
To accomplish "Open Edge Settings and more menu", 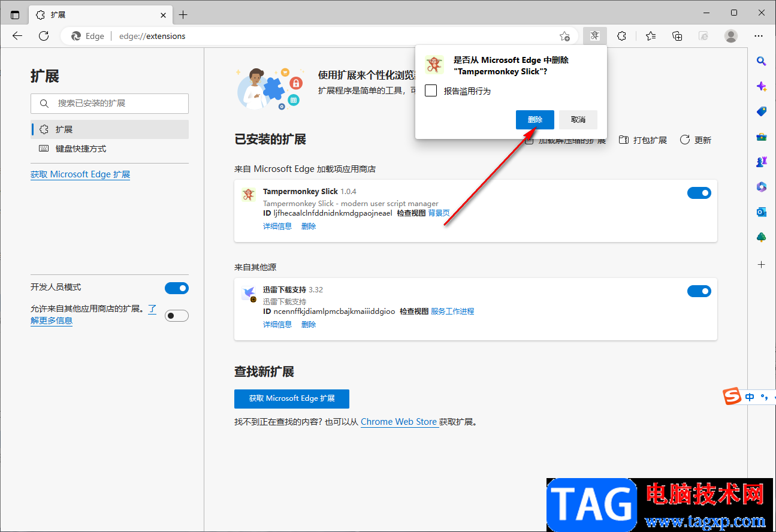I will [x=759, y=36].
